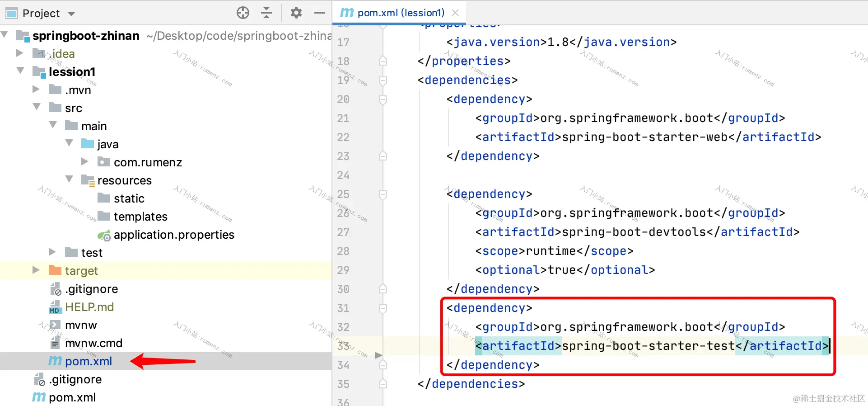Place cursor in spring-boot-devtools artifactId text
This screenshot has height=406, width=868.
tap(634, 232)
